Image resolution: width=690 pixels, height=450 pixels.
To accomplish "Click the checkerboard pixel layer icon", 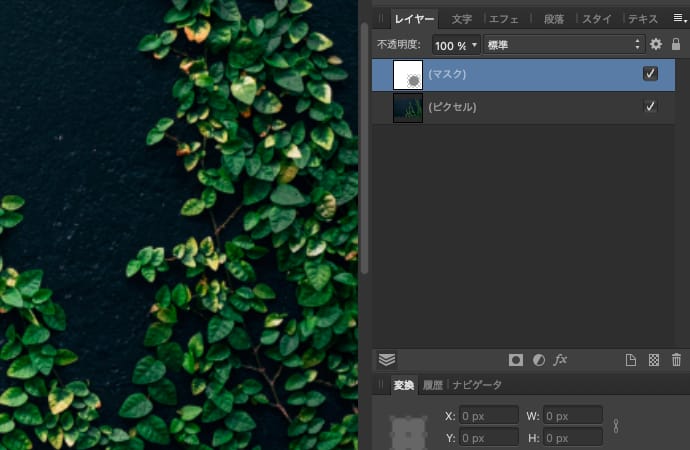I will [x=654, y=360].
